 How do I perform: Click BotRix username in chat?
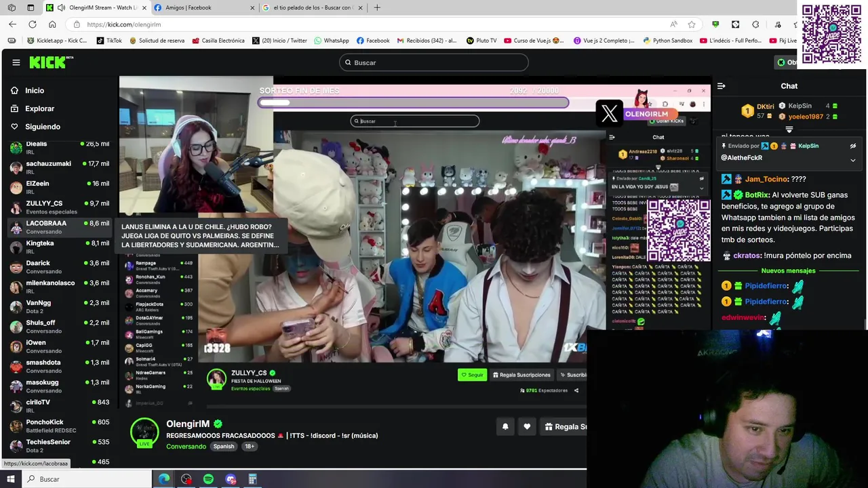(x=757, y=195)
